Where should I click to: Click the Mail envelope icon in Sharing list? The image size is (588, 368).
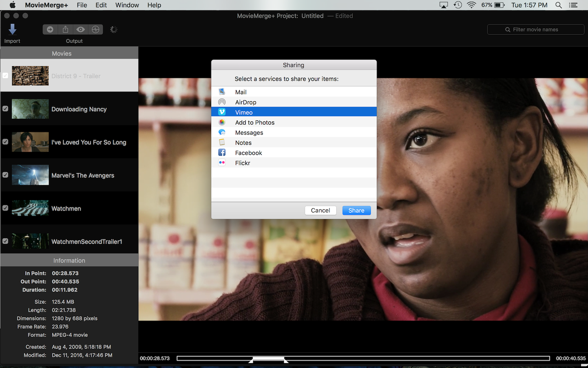coord(222,92)
